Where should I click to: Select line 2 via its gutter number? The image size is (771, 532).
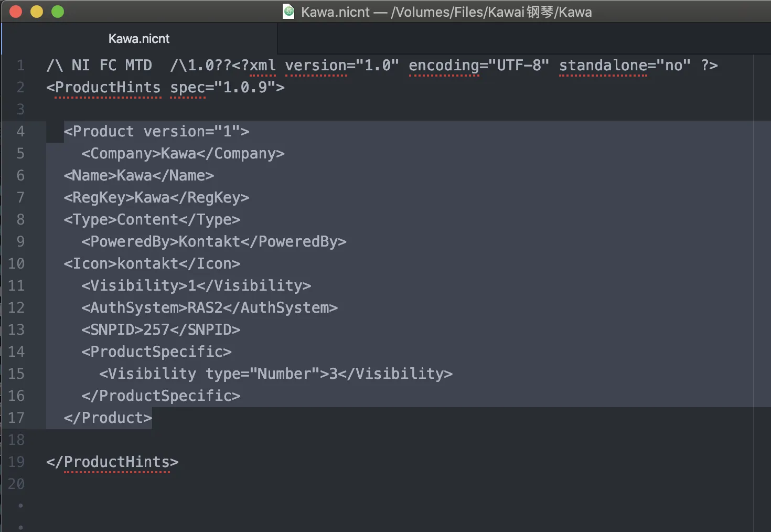pos(20,88)
